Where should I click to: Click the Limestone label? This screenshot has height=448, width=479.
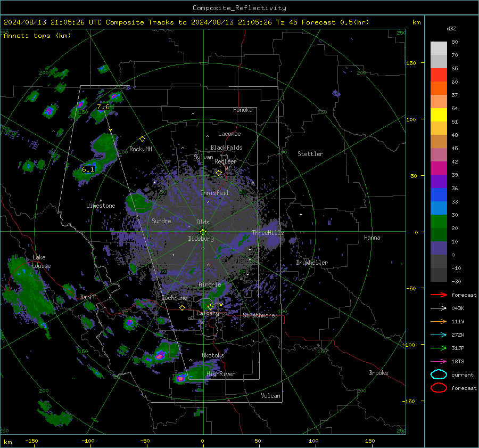coord(101,206)
